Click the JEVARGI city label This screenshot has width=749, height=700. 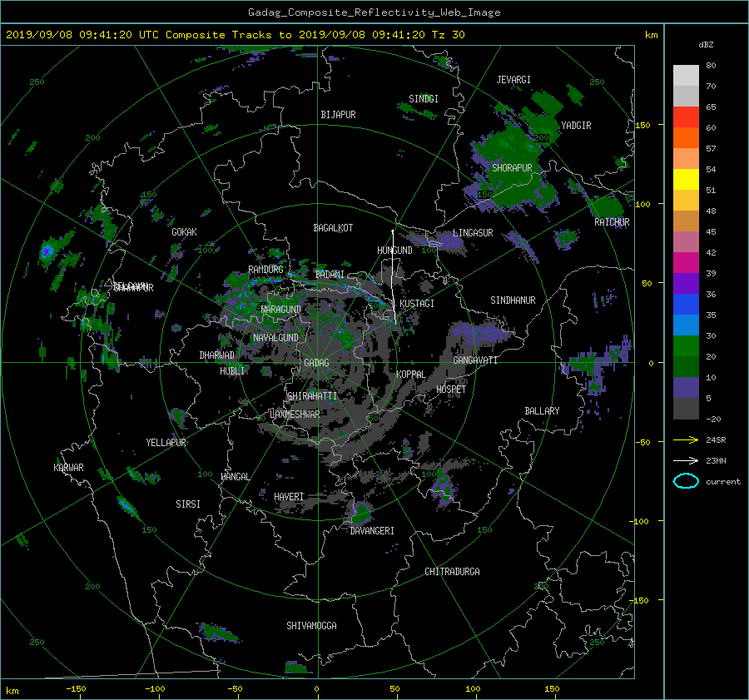(x=513, y=80)
